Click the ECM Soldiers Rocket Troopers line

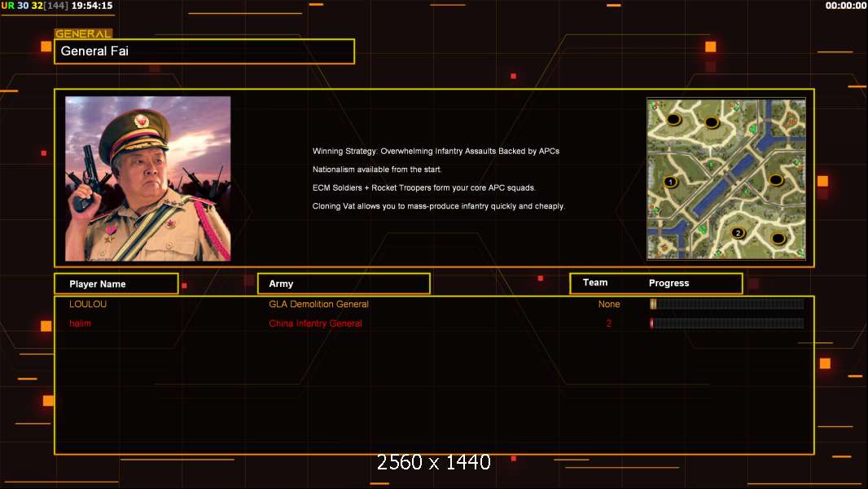coord(424,187)
